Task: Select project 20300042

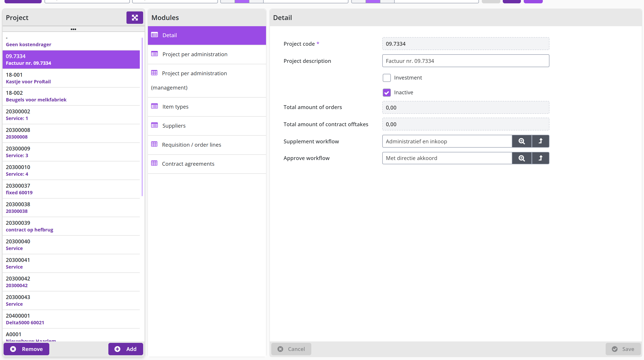Action: [71, 282]
